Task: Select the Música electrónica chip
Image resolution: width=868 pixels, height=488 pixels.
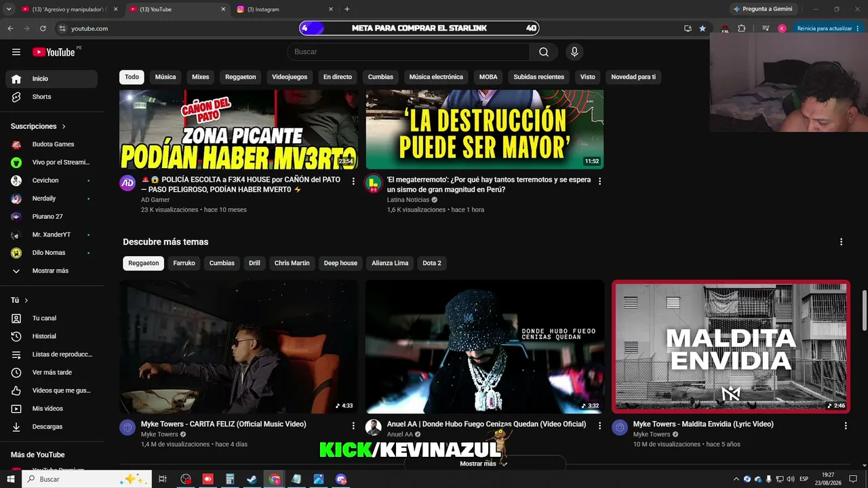Action: [436, 77]
